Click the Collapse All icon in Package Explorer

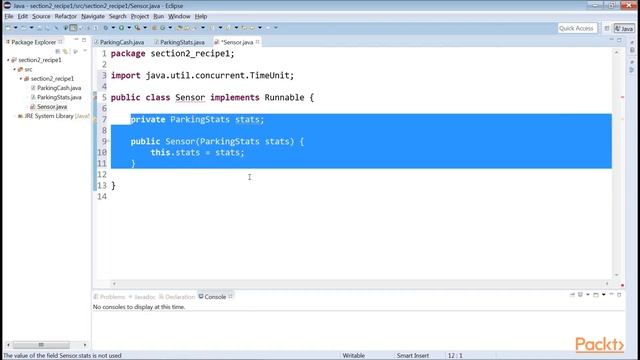point(58,51)
